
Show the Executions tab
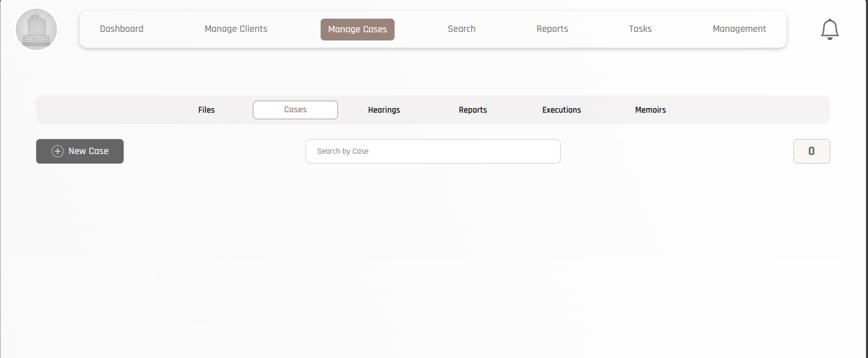coord(561,110)
